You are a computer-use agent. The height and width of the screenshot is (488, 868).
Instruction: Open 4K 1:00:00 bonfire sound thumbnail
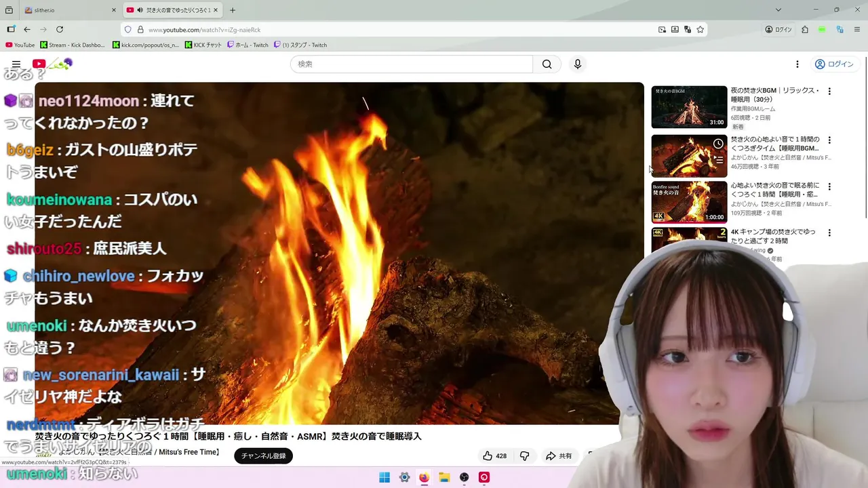pos(689,202)
